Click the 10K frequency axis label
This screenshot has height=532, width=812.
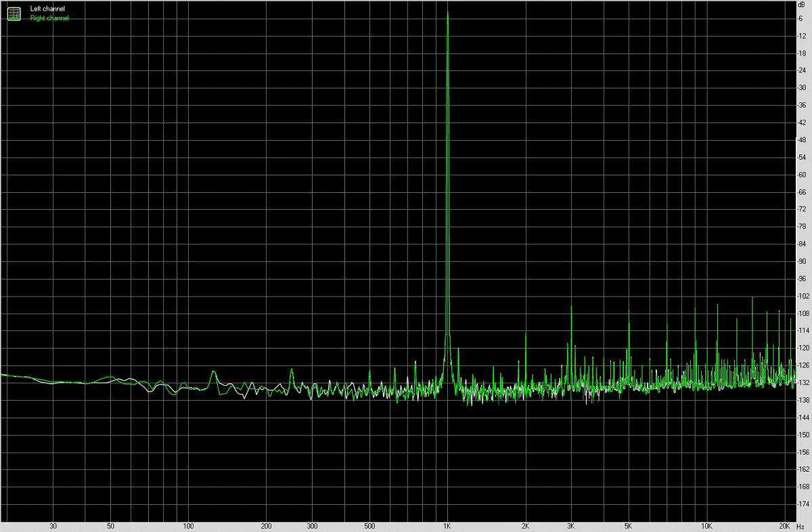click(706, 526)
